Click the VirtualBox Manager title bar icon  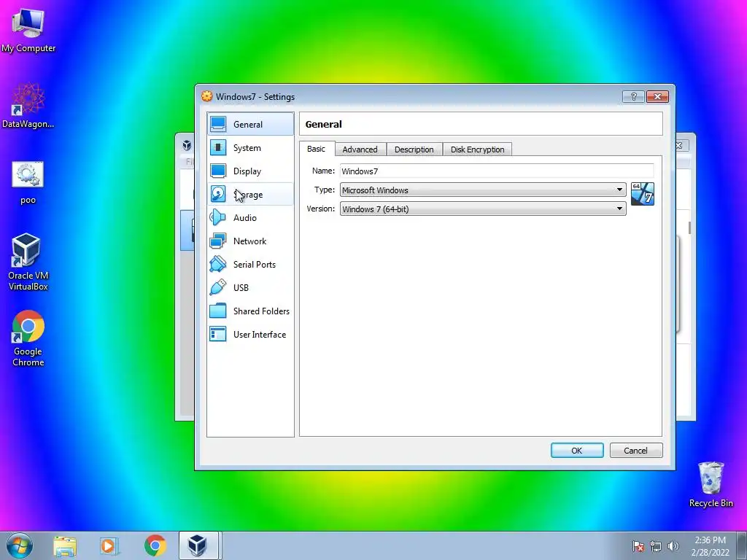click(187, 145)
